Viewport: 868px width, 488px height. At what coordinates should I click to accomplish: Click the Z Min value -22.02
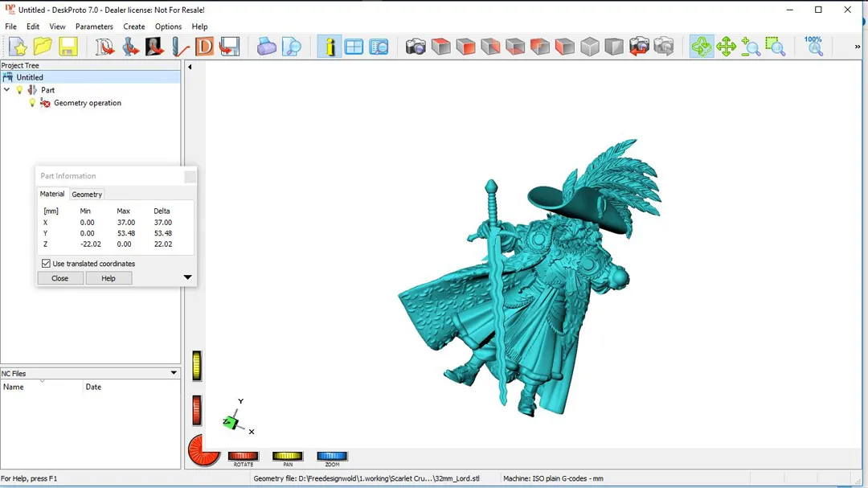[91, 244]
